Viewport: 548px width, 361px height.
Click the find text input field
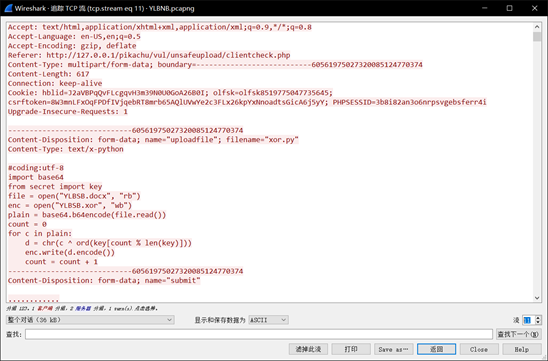click(259, 334)
